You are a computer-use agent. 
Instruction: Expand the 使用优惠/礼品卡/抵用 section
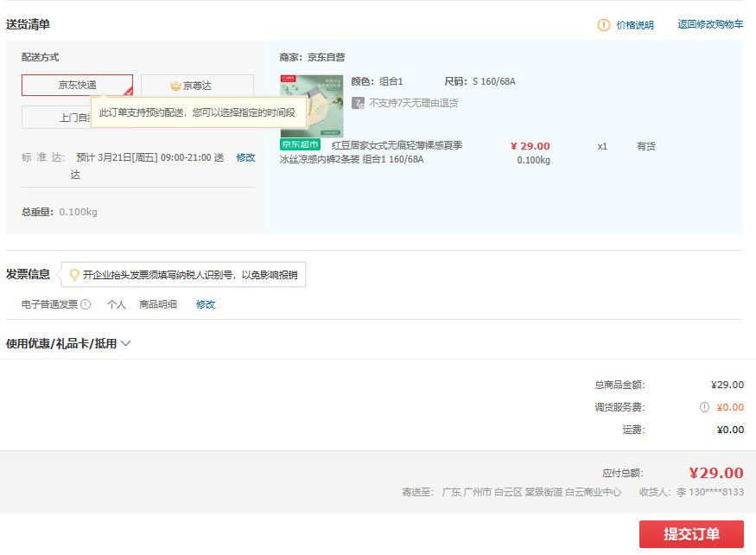(x=61, y=343)
